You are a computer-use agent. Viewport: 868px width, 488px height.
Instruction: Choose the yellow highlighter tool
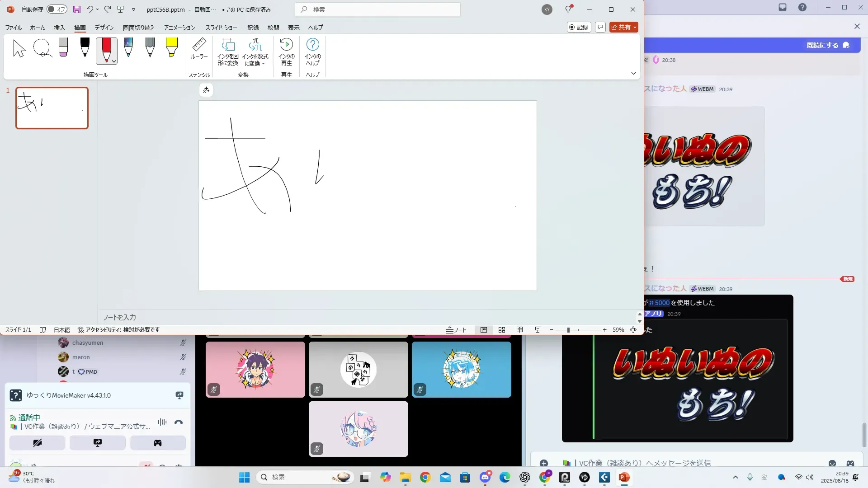coord(171,47)
